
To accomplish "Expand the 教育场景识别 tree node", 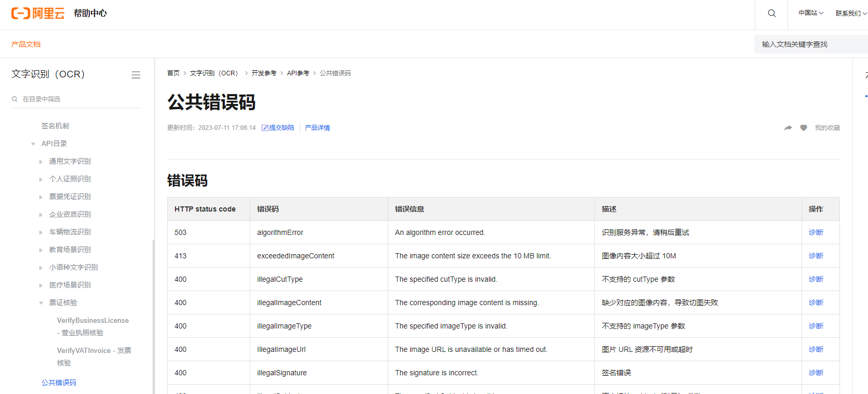I will 41,250.
